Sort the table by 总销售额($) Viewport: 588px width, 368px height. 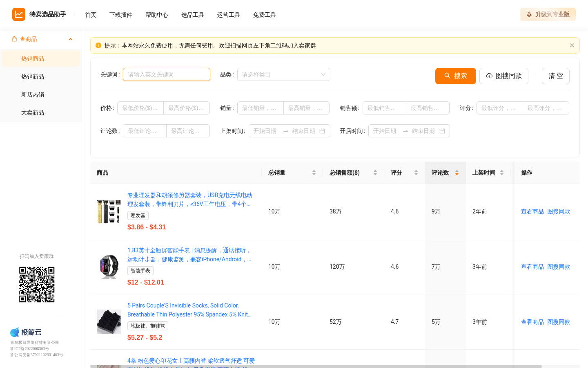click(375, 173)
